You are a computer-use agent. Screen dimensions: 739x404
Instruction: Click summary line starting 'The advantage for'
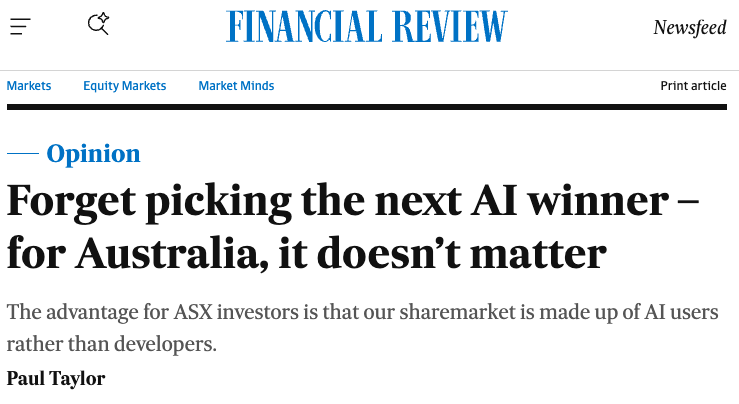point(362,312)
